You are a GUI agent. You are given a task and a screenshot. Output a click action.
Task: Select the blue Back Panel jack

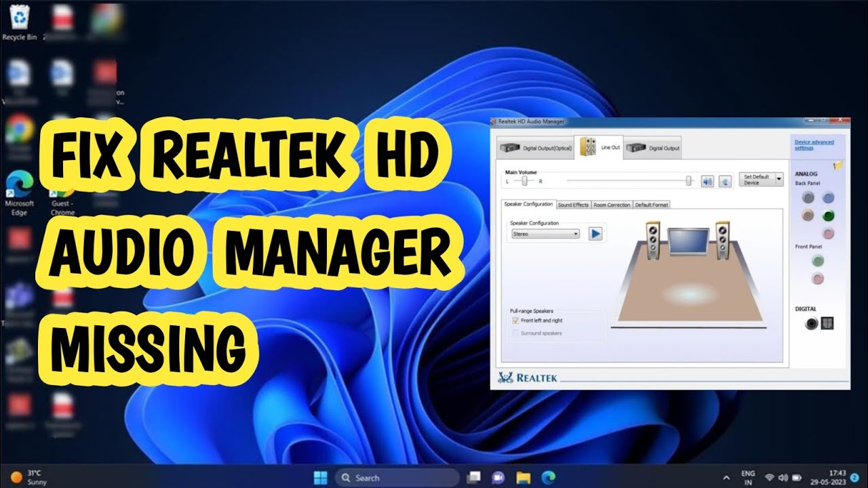click(x=828, y=198)
